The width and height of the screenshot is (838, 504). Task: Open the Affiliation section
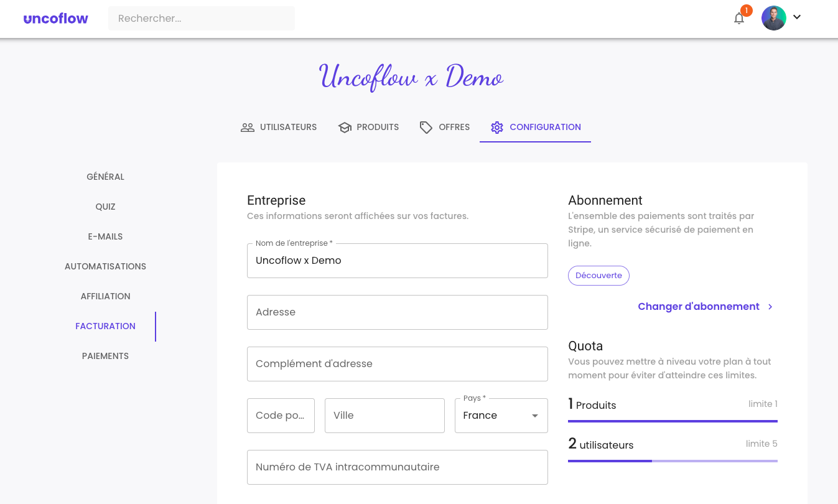click(105, 296)
